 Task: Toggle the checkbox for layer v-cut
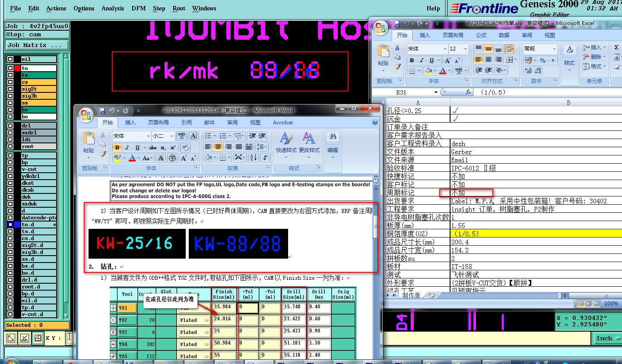coord(10,169)
